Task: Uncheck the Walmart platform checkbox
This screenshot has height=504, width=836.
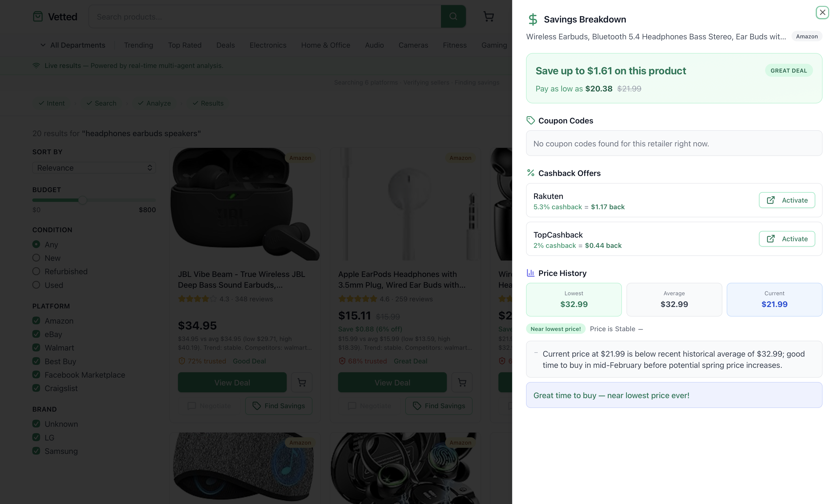Action: click(36, 348)
